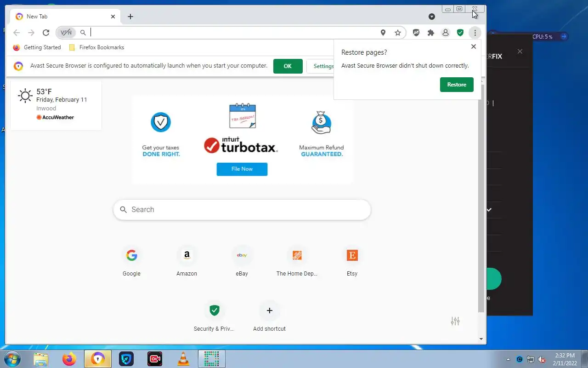Screen dimensions: 588x368
Task: Open the Extensions puzzle icon
Action: coord(431,33)
